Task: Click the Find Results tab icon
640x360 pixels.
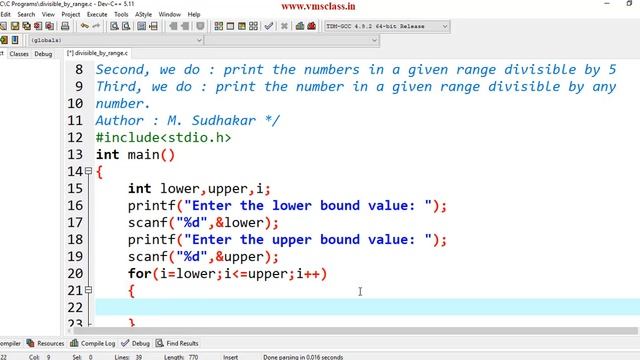Action: [160, 343]
